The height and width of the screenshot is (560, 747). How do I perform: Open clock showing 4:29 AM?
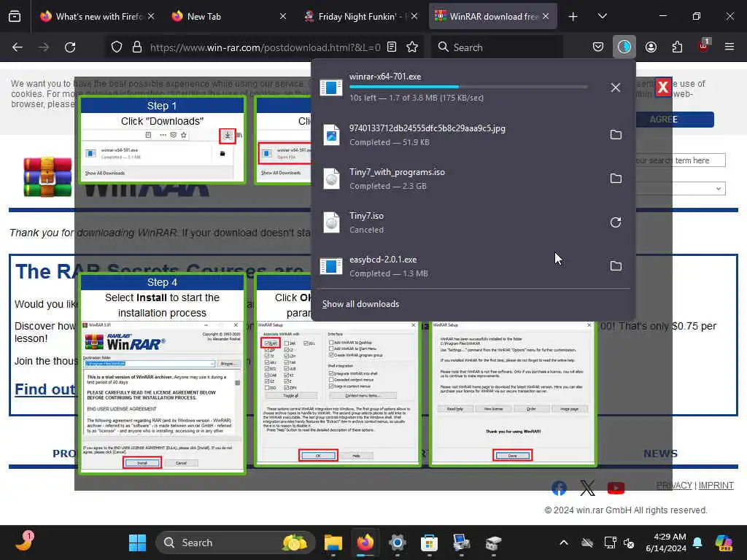coord(665,542)
